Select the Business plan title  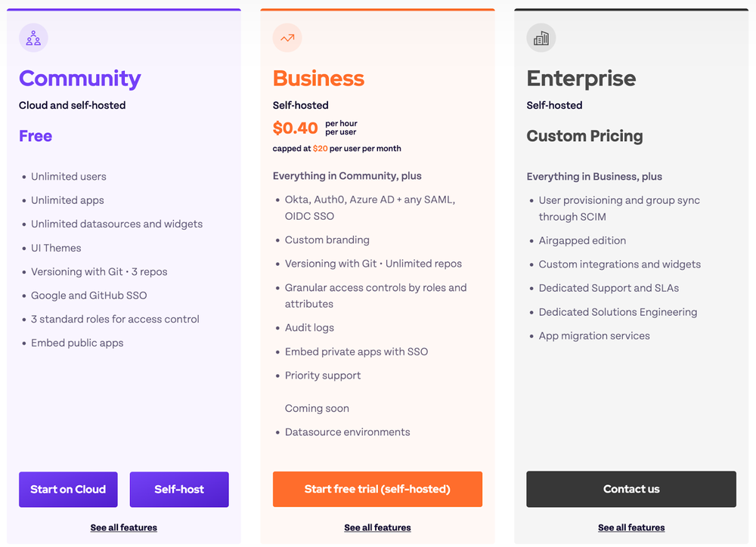[318, 79]
